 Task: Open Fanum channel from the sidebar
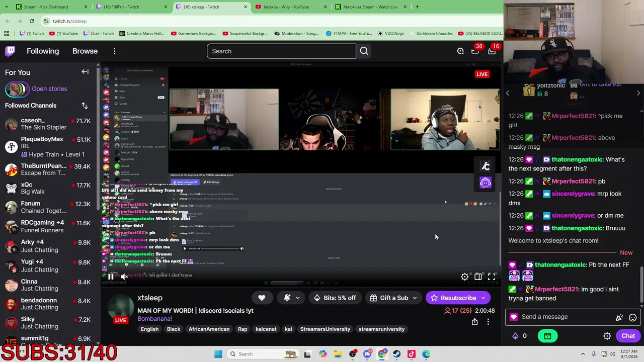tap(50, 207)
